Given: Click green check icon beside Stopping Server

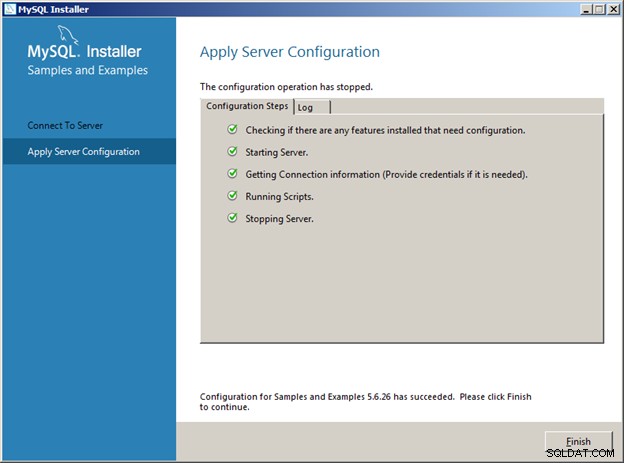Looking at the screenshot, I should pos(232,218).
